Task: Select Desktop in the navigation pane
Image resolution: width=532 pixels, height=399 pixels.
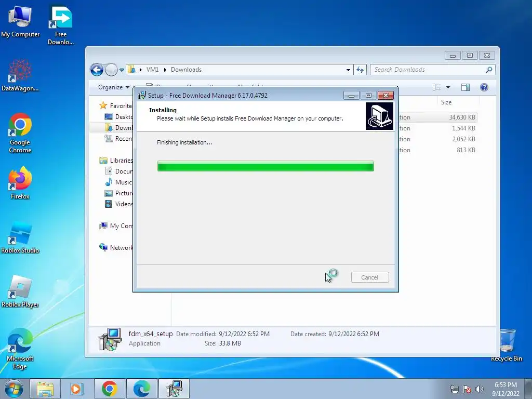Action: (x=118, y=117)
